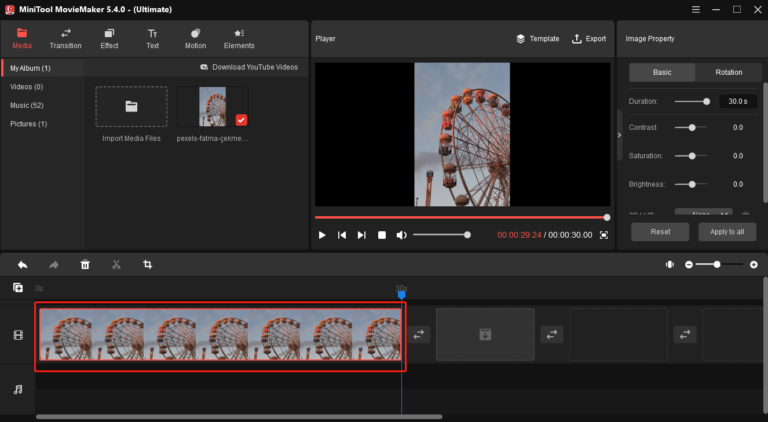Viewport: 768px width, 422px height.
Task: Click Download YouTube Videos link
Action: [x=249, y=67]
